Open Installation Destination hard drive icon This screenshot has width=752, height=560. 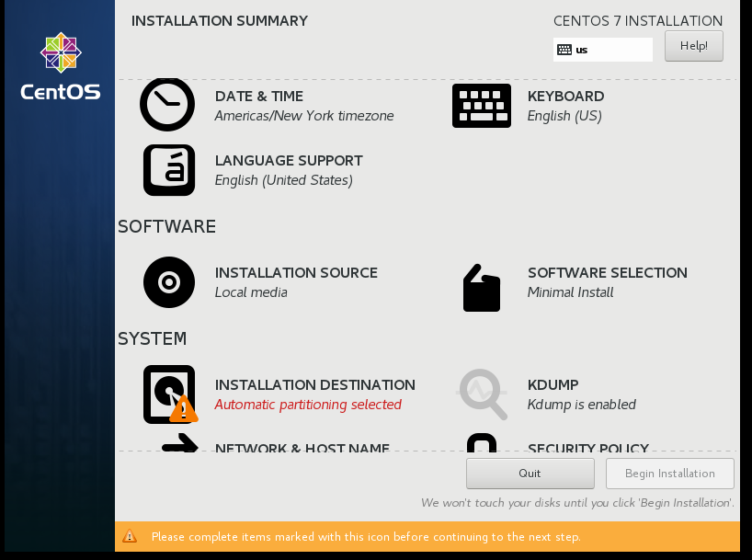point(170,394)
